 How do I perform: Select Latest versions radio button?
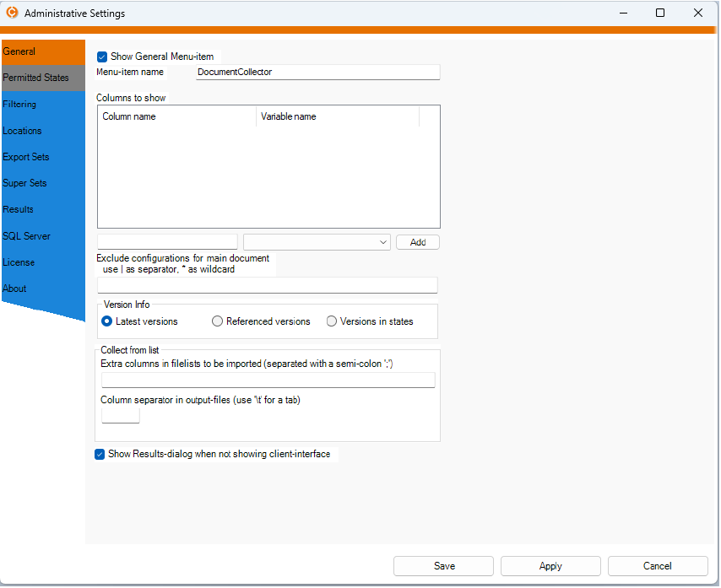pyautogui.click(x=107, y=321)
